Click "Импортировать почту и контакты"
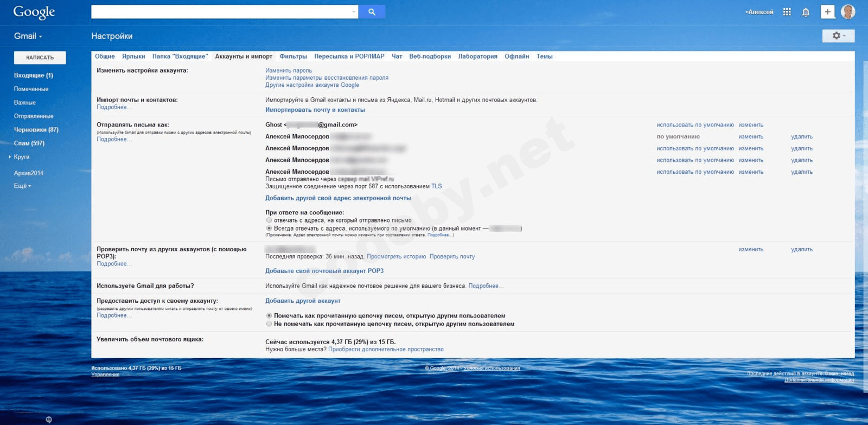868x425 pixels. click(315, 110)
